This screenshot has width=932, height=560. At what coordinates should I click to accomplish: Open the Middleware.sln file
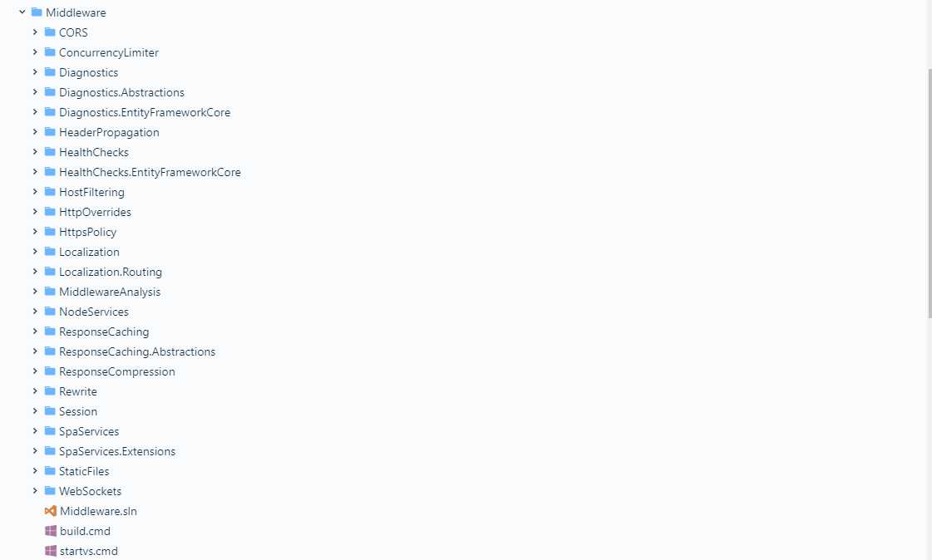click(x=98, y=511)
